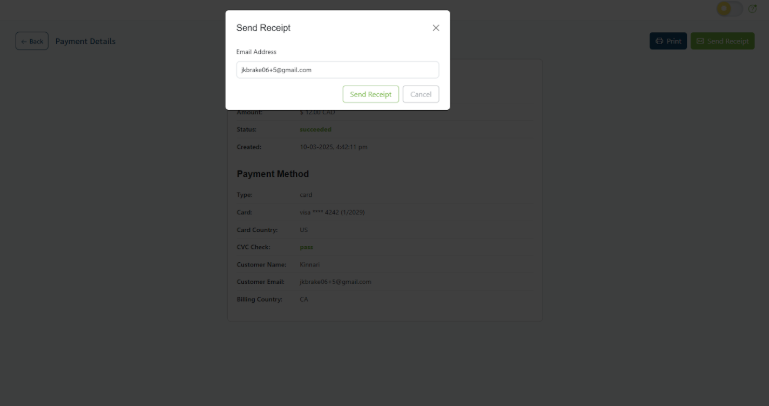Click the envelope icon in header Send Receipt
The image size is (769, 406).
pos(700,41)
